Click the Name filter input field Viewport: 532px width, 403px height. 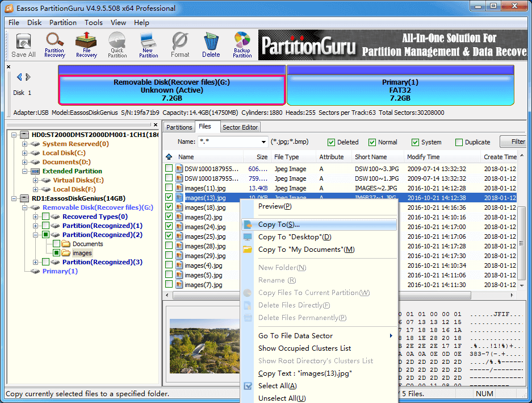coord(229,142)
